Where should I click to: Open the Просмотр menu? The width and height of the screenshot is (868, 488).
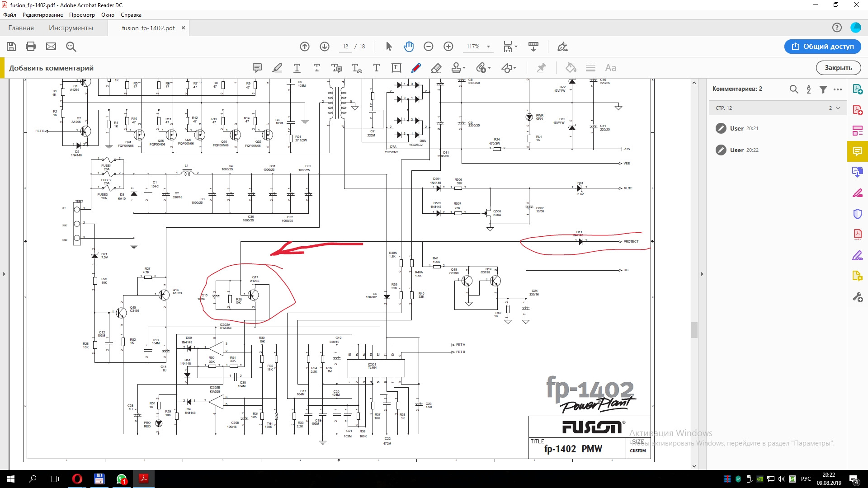[82, 15]
